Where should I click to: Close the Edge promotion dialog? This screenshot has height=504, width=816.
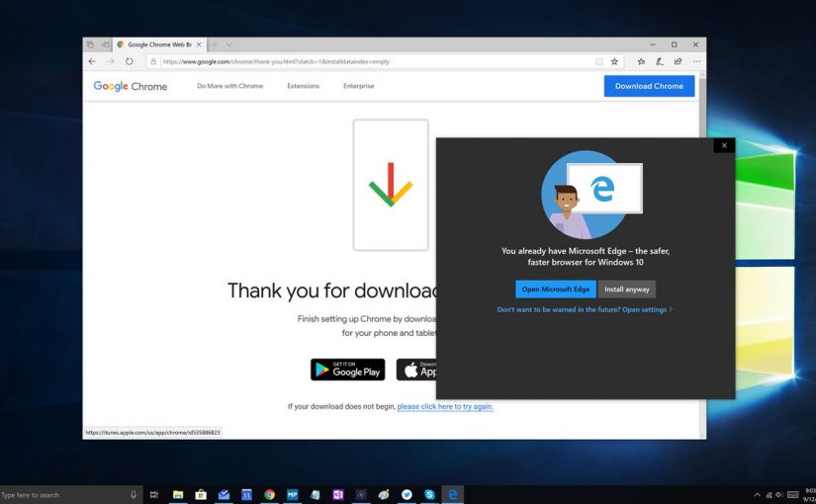click(724, 145)
